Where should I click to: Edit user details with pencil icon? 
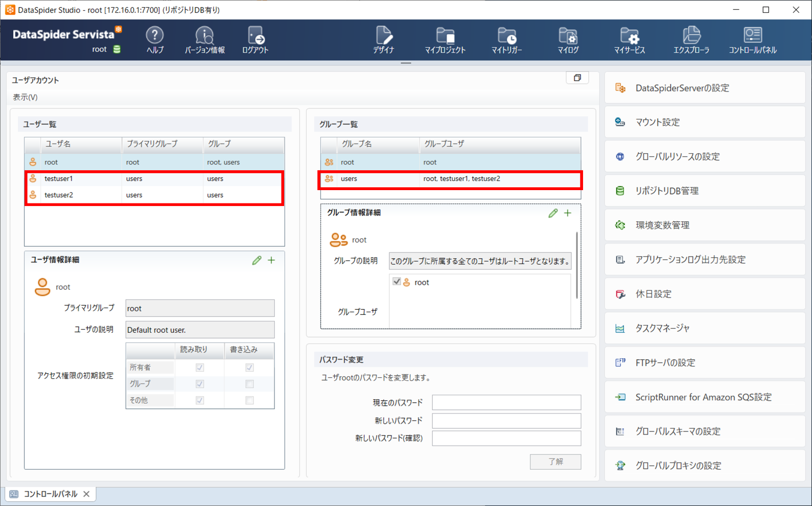pyautogui.click(x=257, y=260)
